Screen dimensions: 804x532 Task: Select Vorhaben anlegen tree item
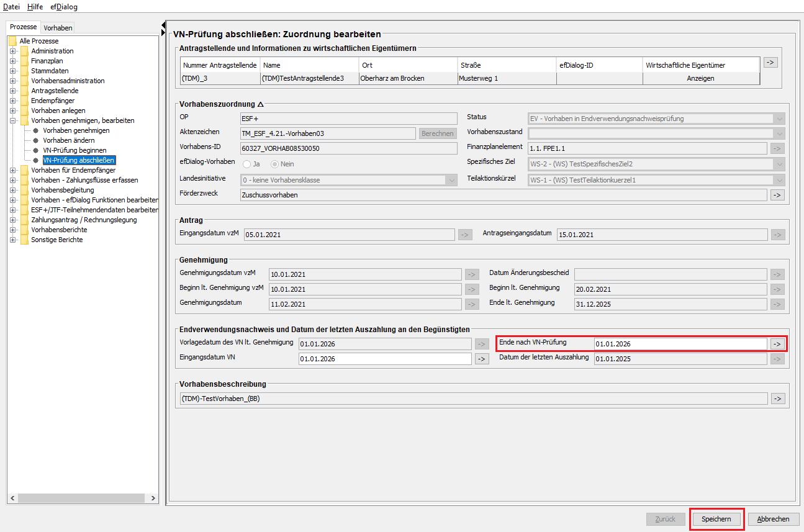58,110
